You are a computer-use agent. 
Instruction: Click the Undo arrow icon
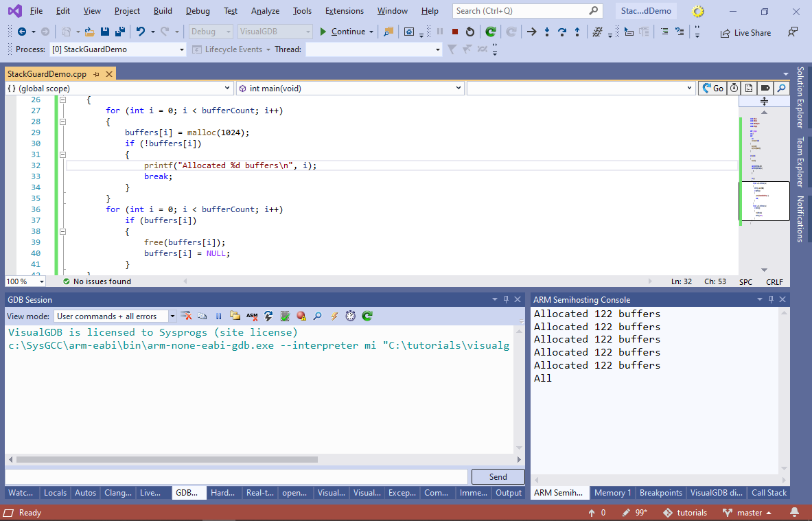[141, 32]
